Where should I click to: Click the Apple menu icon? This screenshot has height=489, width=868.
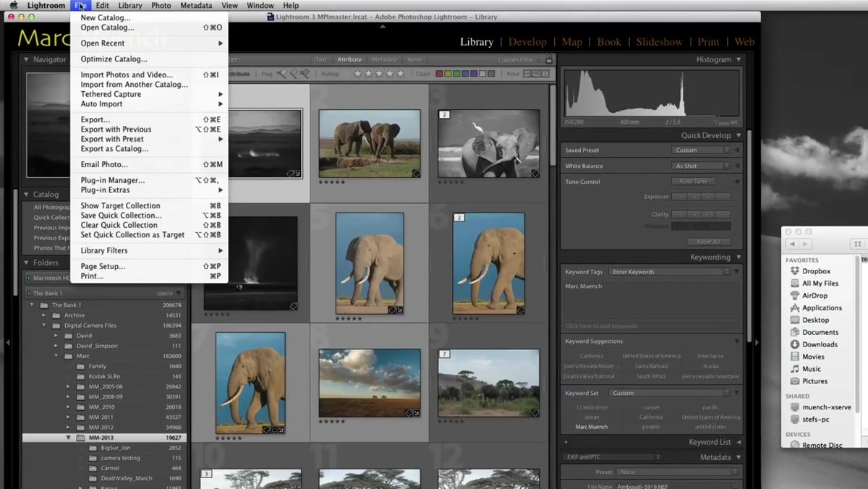pos(12,6)
